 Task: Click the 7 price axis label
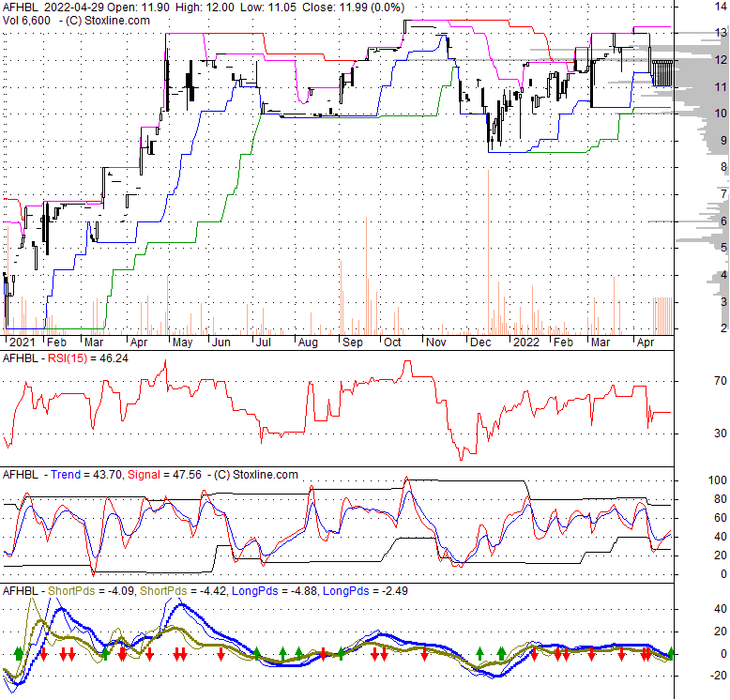[723, 193]
